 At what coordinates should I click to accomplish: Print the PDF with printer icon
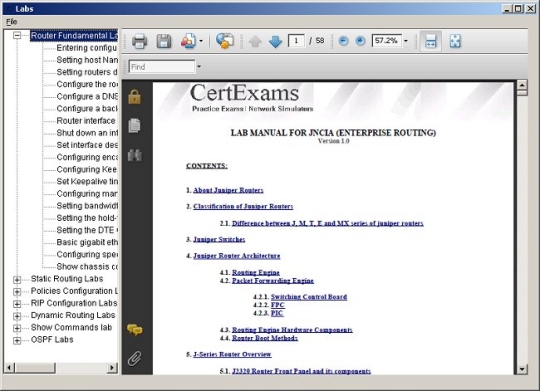point(139,41)
